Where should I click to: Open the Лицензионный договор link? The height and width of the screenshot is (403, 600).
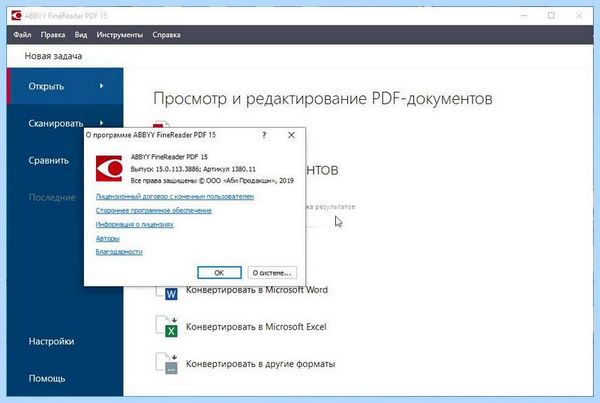tap(174, 196)
